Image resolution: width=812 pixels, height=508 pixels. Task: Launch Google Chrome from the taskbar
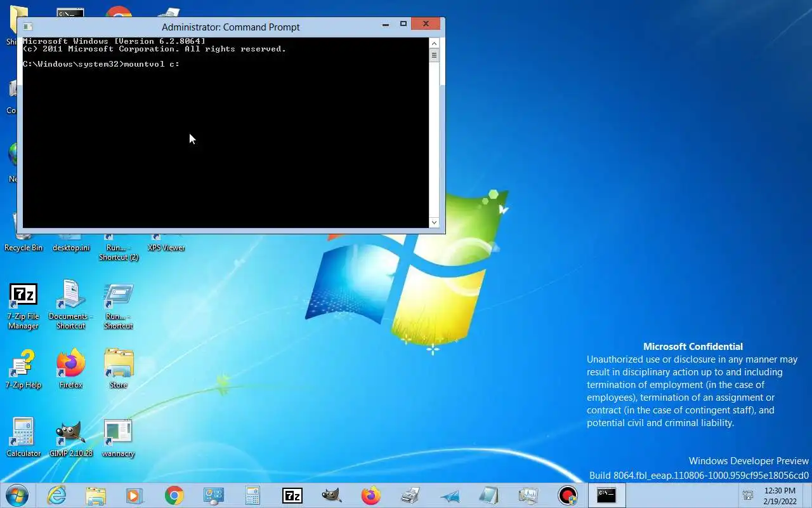click(x=174, y=495)
